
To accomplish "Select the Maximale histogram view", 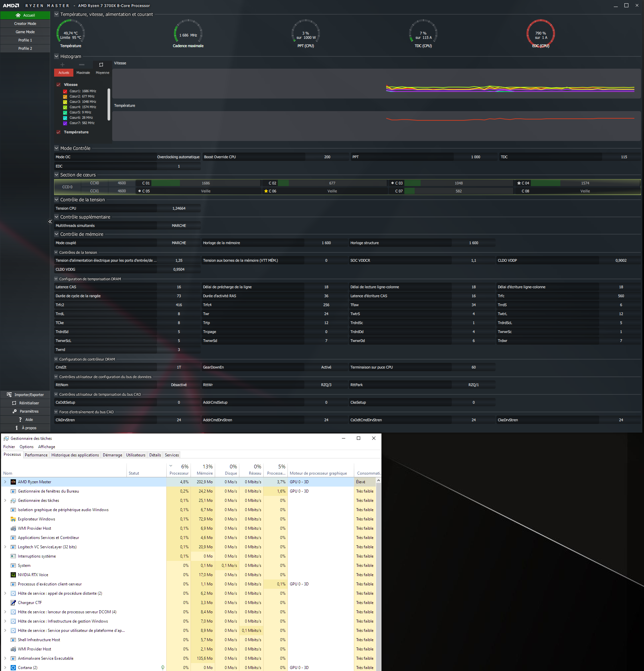I will (x=83, y=73).
